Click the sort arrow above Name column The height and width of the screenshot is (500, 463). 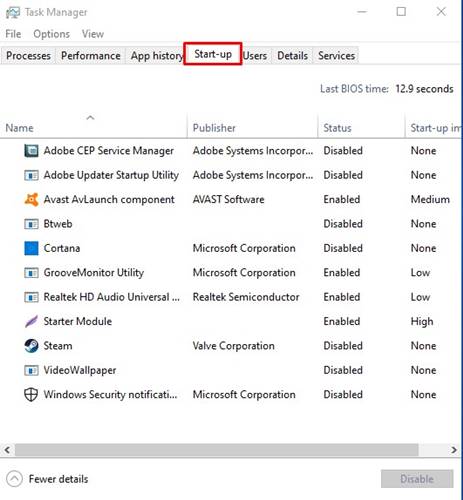click(90, 118)
